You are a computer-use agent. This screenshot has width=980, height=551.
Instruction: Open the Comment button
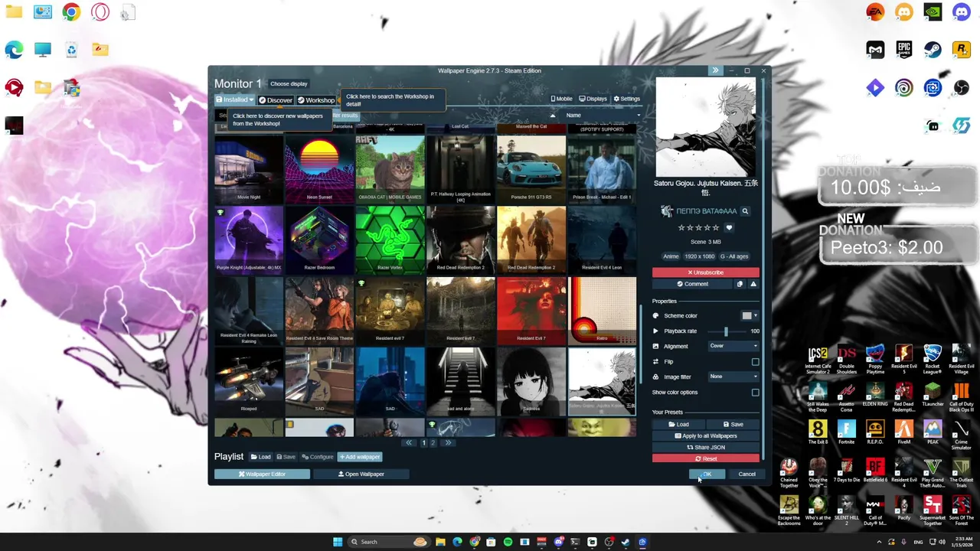(x=693, y=284)
